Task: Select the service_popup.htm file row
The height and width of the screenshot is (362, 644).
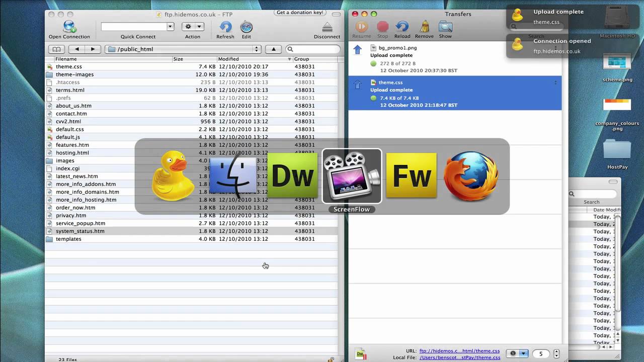Action: point(191,223)
